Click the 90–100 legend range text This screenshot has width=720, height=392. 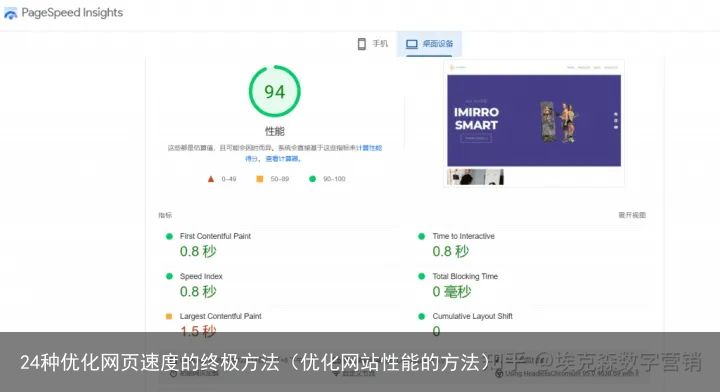[x=334, y=179]
